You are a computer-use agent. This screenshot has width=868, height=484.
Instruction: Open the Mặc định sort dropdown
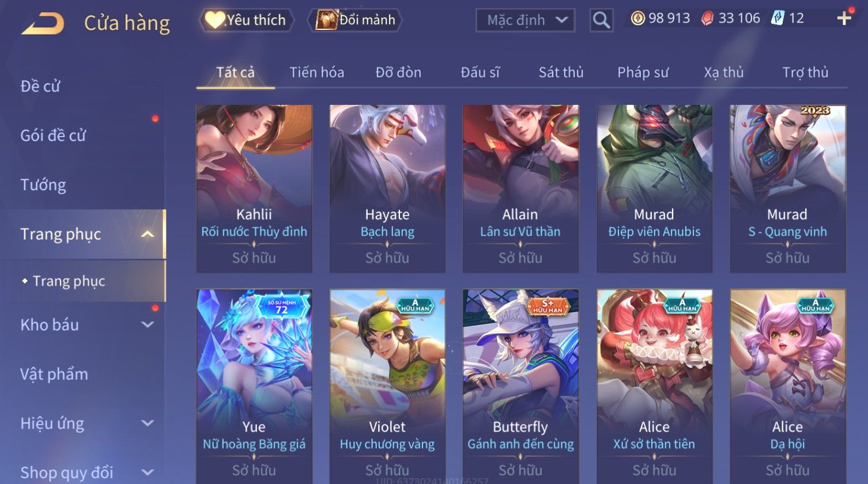click(525, 20)
